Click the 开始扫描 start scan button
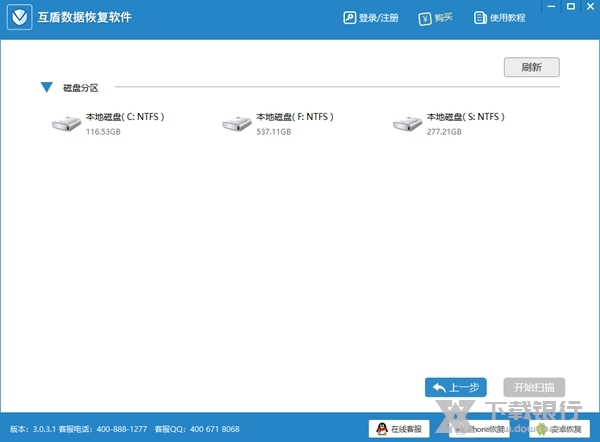Image resolution: width=600 pixels, height=442 pixels. point(534,388)
